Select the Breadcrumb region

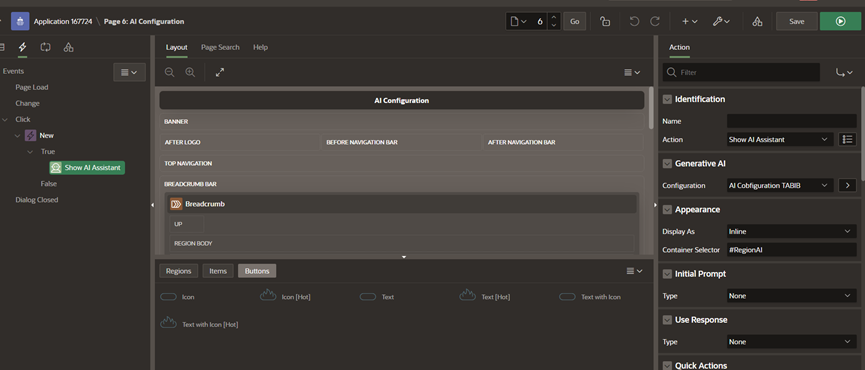(402, 204)
